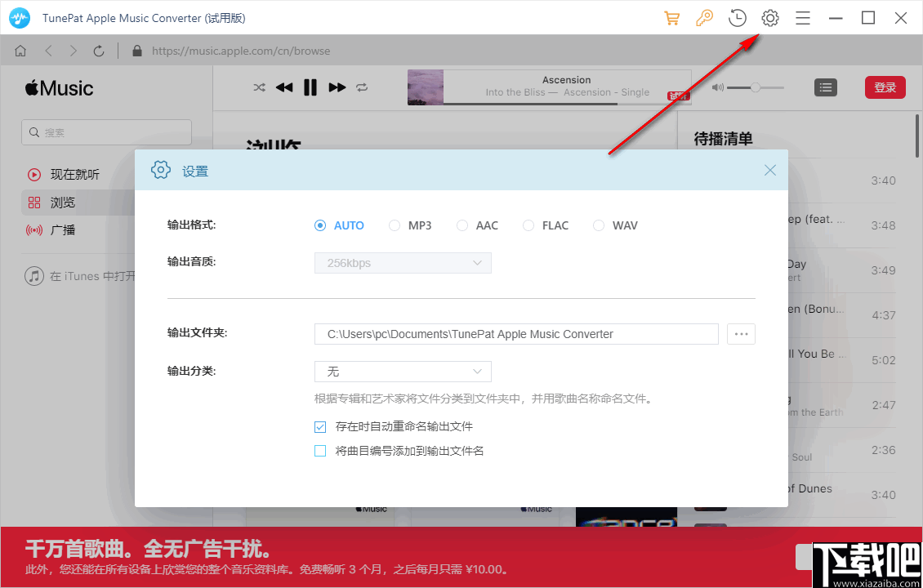The width and height of the screenshot is (923, 588).
Task: Expand the 输出分类 dropdown
Action: click(402, 372)
